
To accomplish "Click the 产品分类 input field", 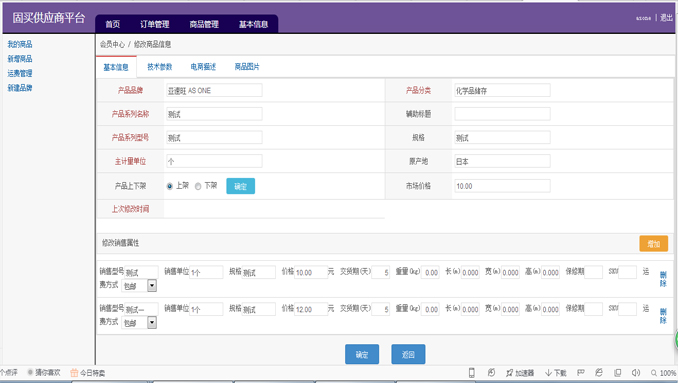I will click(x=502, y=90).
